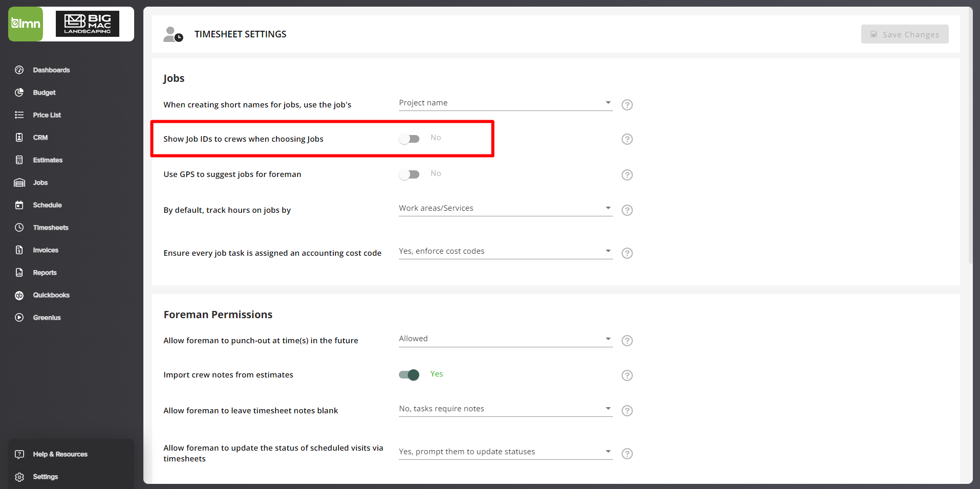Click the Estimates calculator icon
This screenshot has height=489, width=980.
[19, 160]
